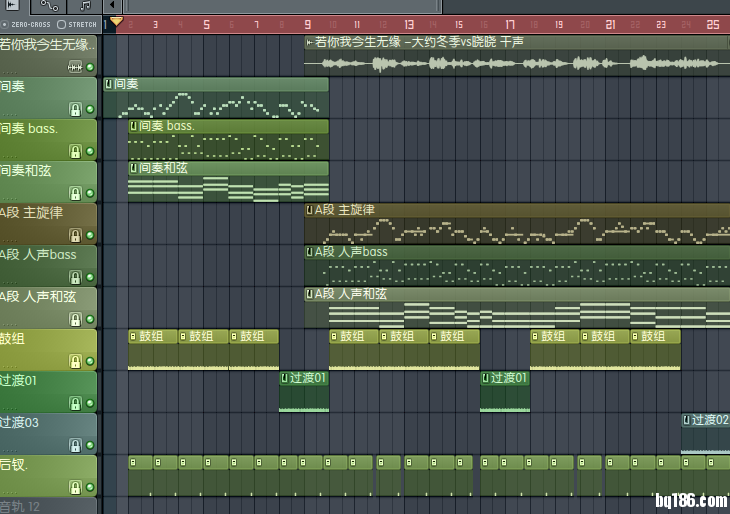Enable the ZERO-CROSS radio option
The width and height of the screenshot is (730, 514).
(x=6, y=24)
